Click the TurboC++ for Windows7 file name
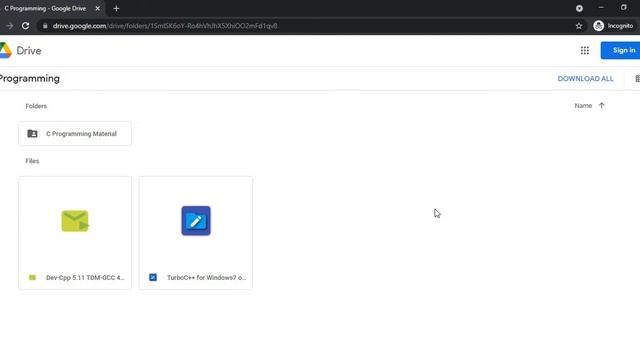Image resolution: width=640 pixels, height=360 pixels. pyautogui.click(x=207, y=278)
